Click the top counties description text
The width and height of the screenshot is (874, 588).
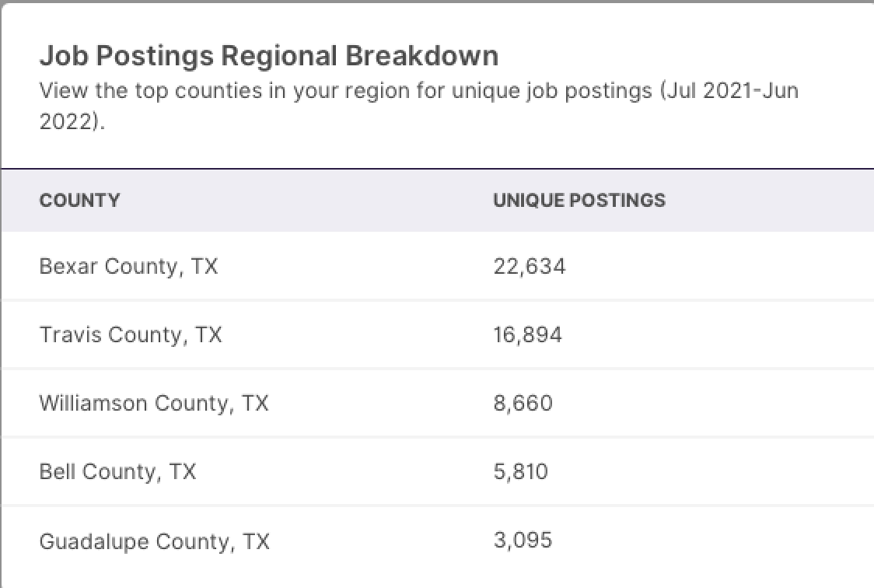(x=418, y=106)
